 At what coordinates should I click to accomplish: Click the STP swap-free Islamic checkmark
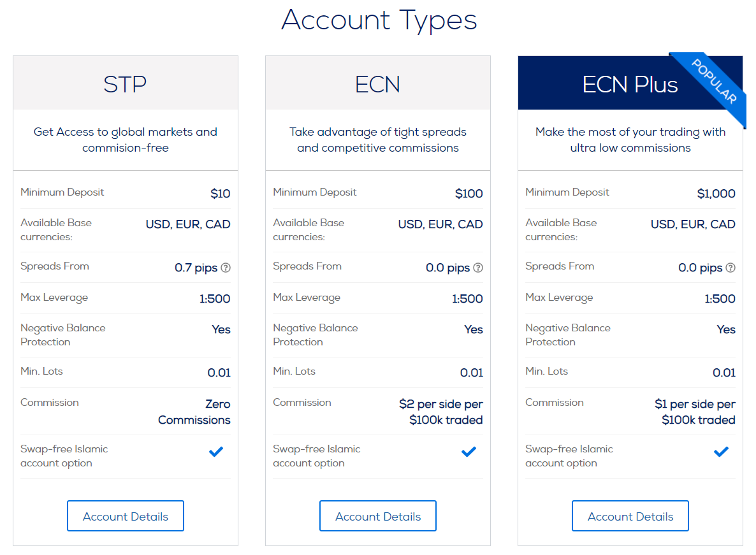216,452
